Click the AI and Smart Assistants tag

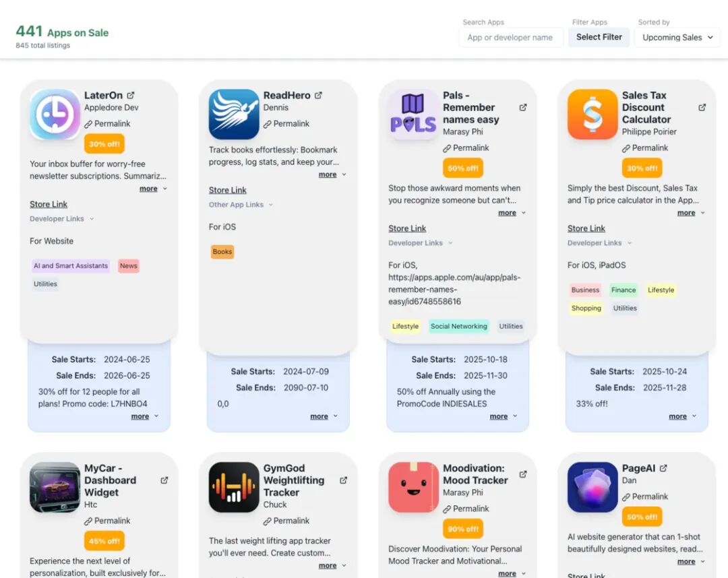tap(71, 266)
